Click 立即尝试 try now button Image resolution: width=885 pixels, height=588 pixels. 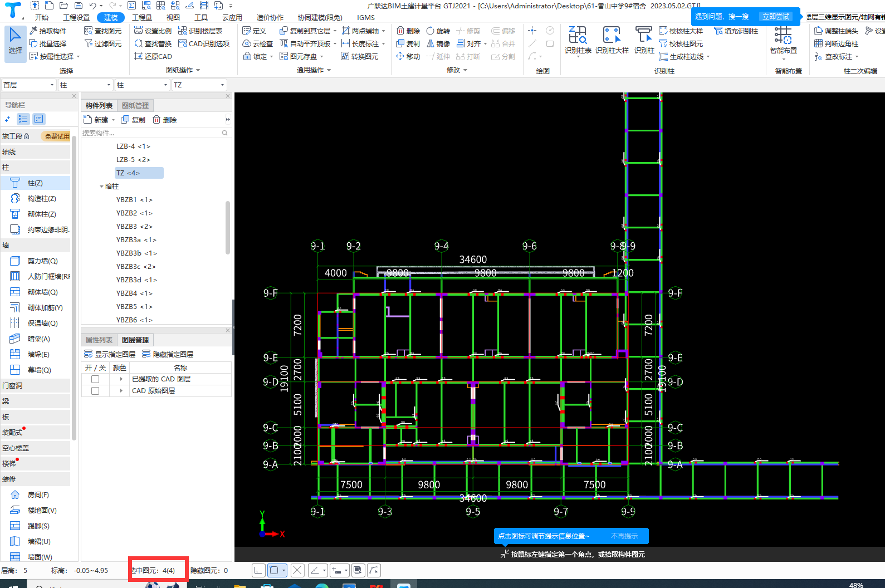[x=776, y=17]
